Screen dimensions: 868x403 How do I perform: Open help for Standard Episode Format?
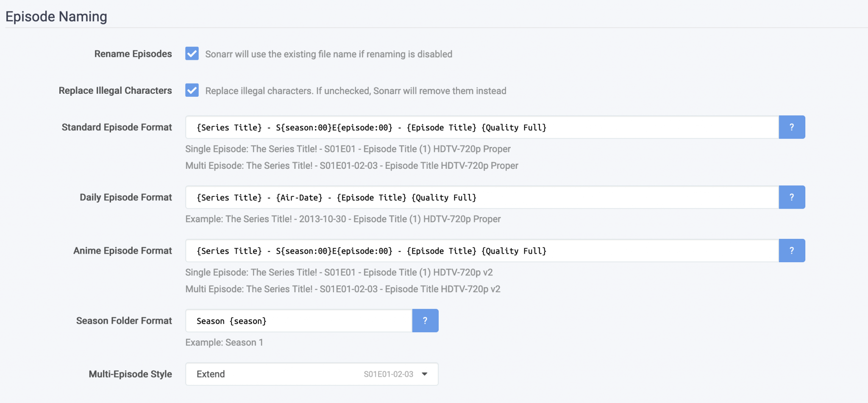[791, 127]
